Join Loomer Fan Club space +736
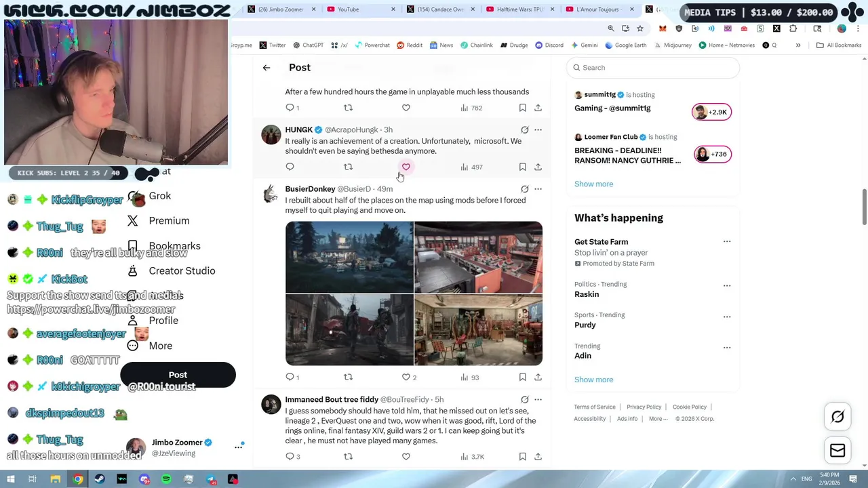Screen dimensions: 868x488 (x=711, y=155)
